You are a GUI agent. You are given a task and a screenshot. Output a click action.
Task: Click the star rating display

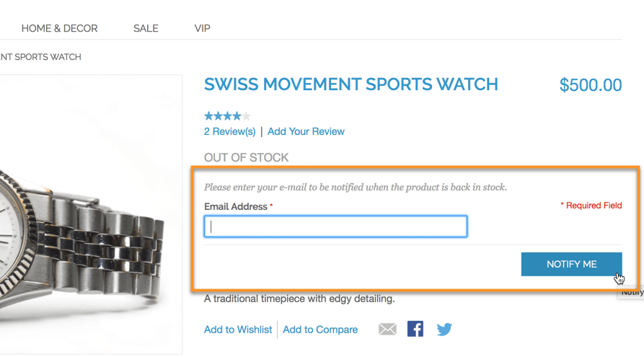(x=227, y=116)
